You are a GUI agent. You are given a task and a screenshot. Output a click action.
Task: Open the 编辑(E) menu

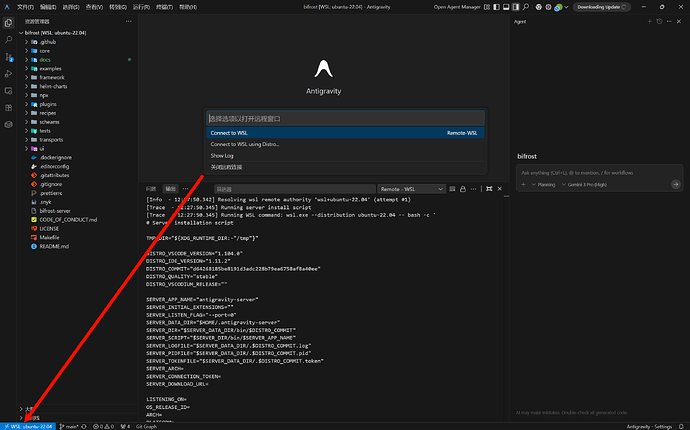48,7
